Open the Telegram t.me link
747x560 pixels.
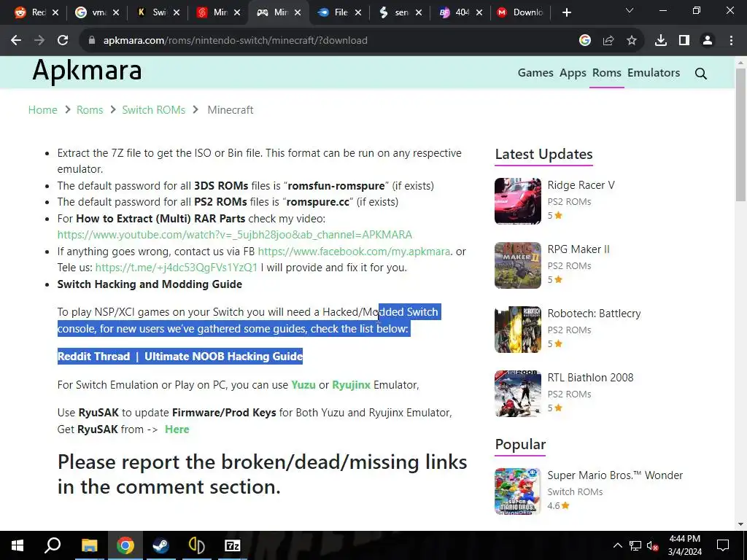pyautogui.click(x=177, y=268)
